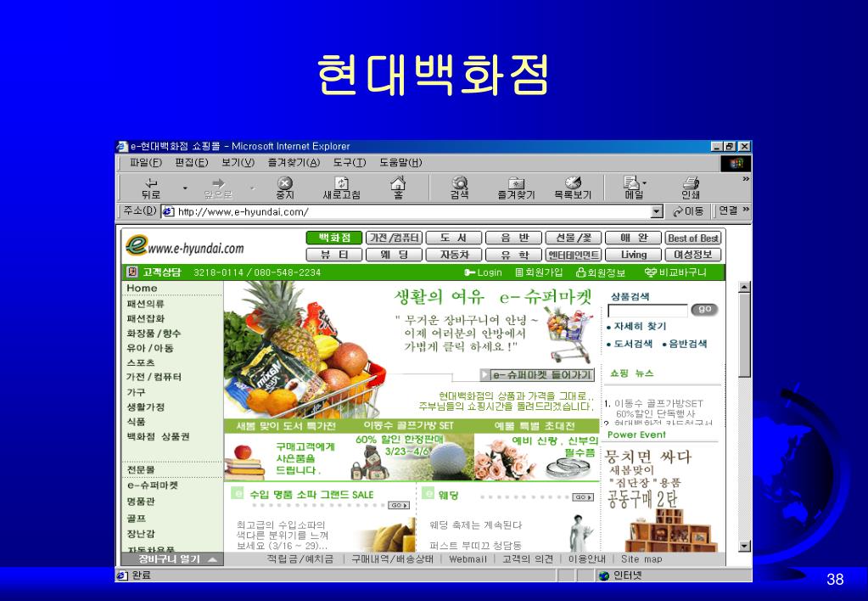Go to Home (홈) toolbar icon
868x601 pixels.
[x=398, y=188]
